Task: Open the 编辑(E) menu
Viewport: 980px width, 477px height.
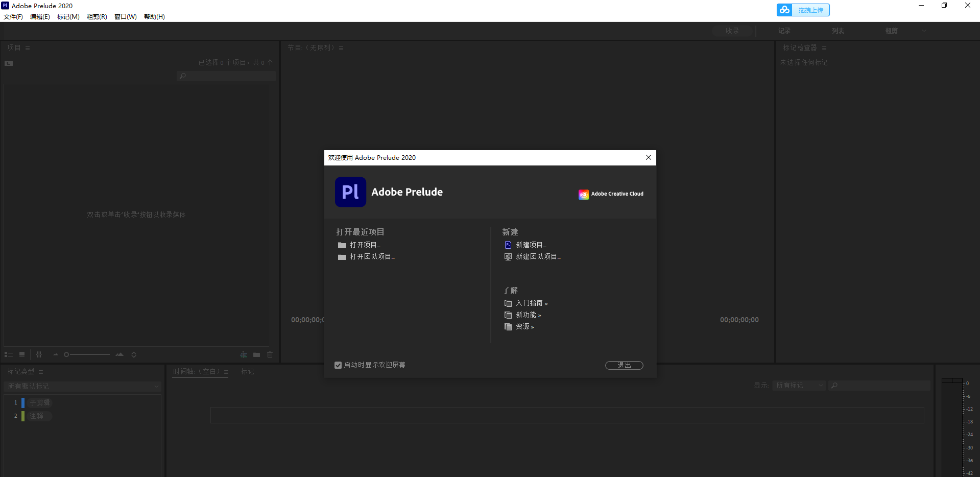Action: click(40, 17)
